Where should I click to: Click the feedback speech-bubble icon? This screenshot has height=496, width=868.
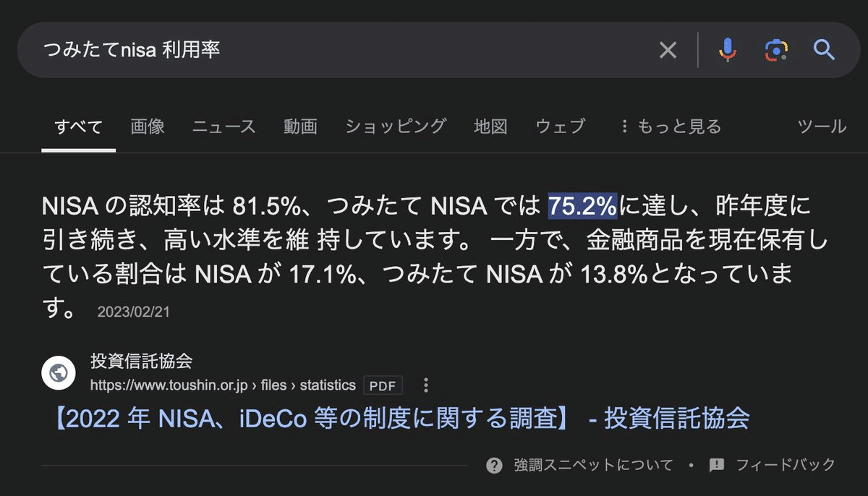(x=715, y=466)
